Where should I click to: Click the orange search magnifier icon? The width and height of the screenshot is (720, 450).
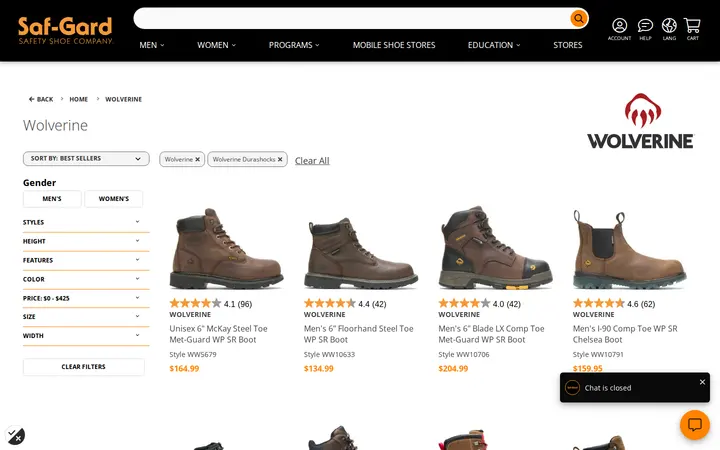click(579, 18)
